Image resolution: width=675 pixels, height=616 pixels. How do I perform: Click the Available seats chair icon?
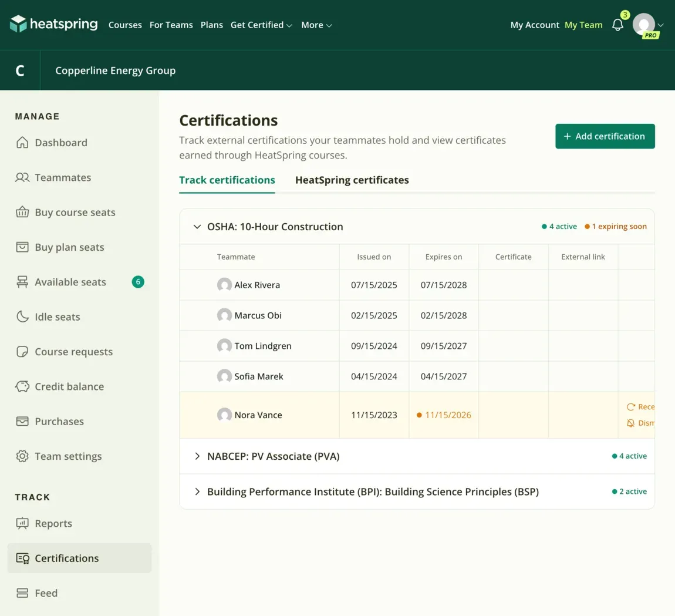(22, 282)
